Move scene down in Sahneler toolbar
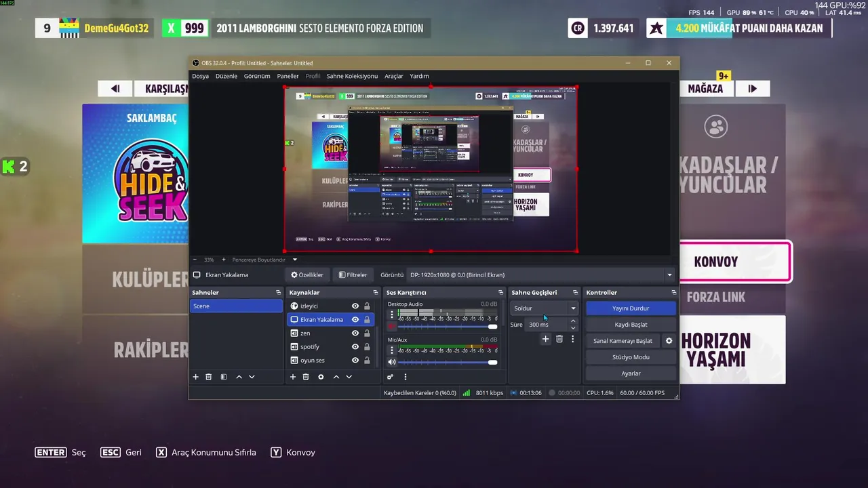Viewport: 868px width, 488px height. pyautogui.click(x=252, y=377)
